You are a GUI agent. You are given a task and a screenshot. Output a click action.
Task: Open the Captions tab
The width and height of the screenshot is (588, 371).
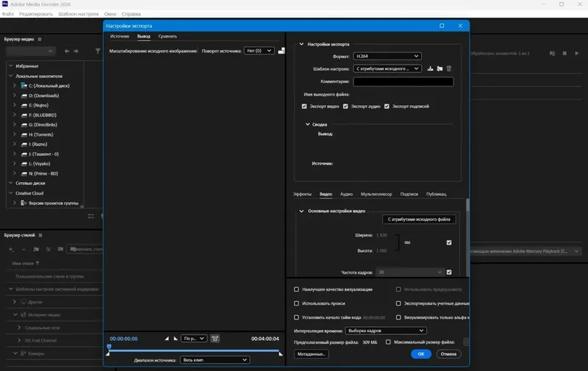tap(409, 194)
